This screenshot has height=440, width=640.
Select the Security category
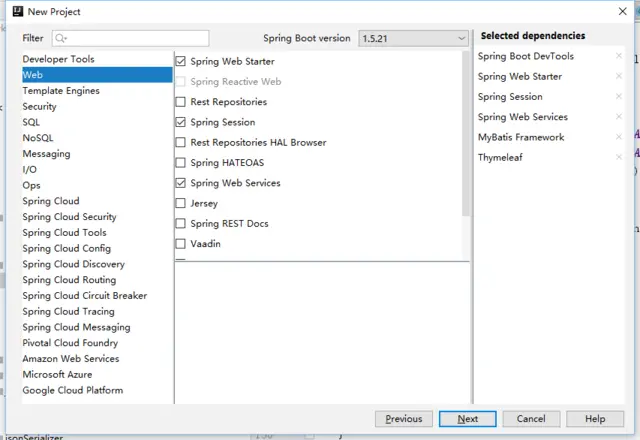click(97, 107)
